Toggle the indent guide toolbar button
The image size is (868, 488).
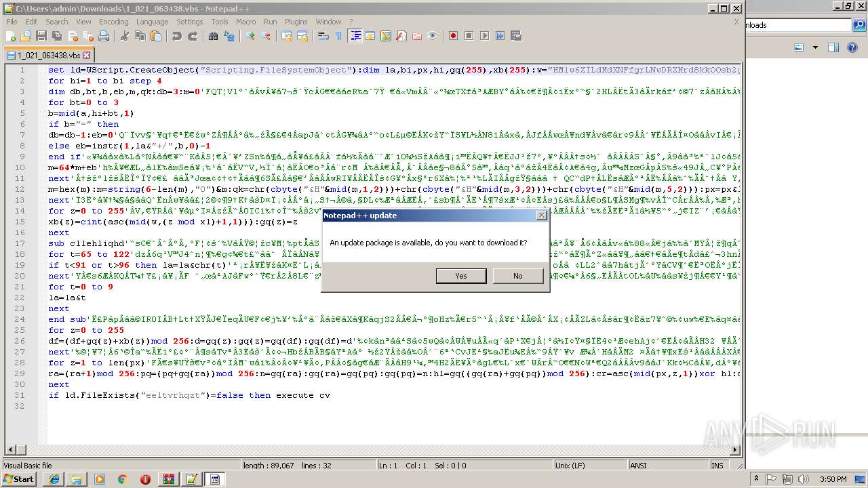click(x=355, y=36)
